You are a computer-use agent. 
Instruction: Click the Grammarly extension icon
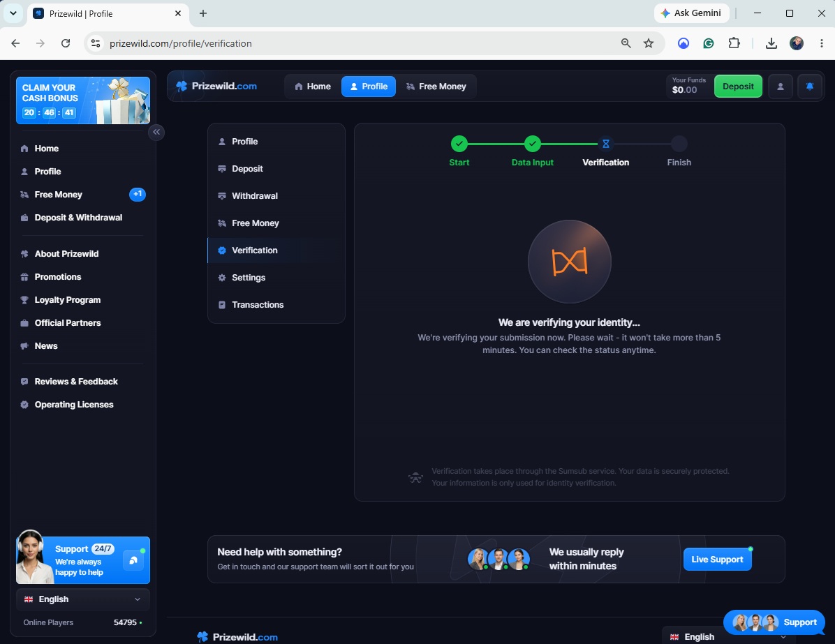click(x=708, y=43)
